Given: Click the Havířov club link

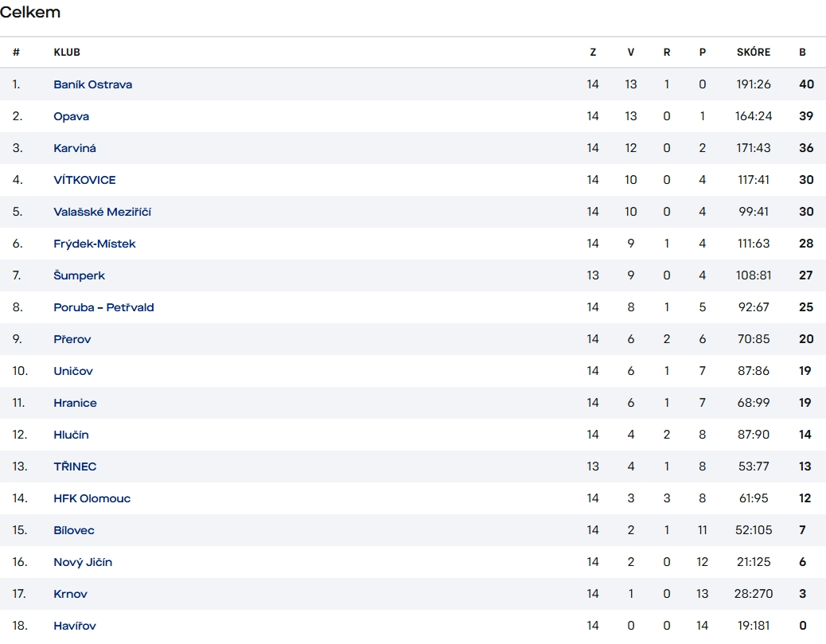Looking at the screenshot, I should point(75,626).
